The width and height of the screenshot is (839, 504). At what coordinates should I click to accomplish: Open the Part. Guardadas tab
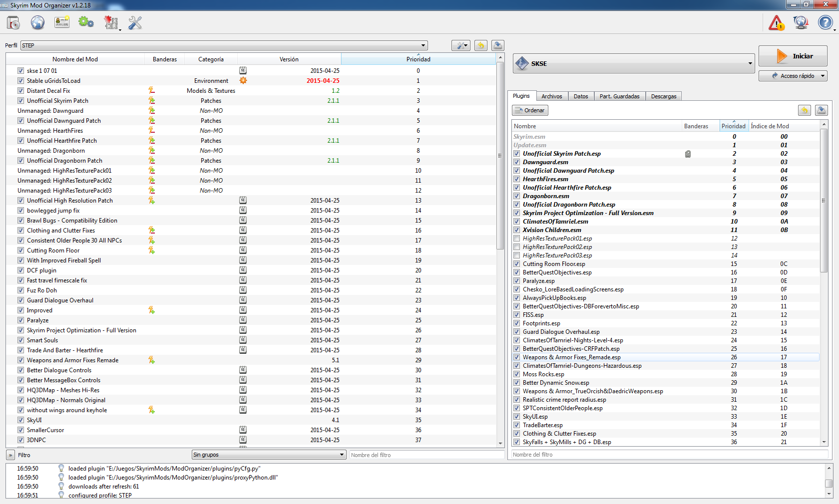click(x=619, y=96)
